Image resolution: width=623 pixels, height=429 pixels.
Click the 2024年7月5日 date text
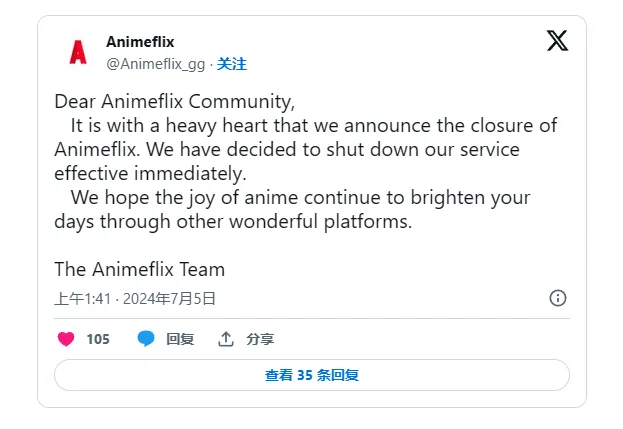point(170,298)
